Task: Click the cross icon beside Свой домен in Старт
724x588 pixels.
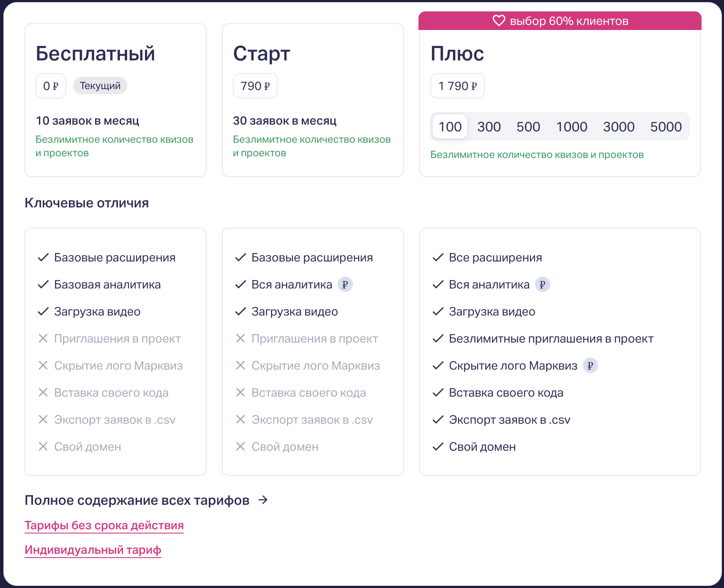Action: pos(240,446)
